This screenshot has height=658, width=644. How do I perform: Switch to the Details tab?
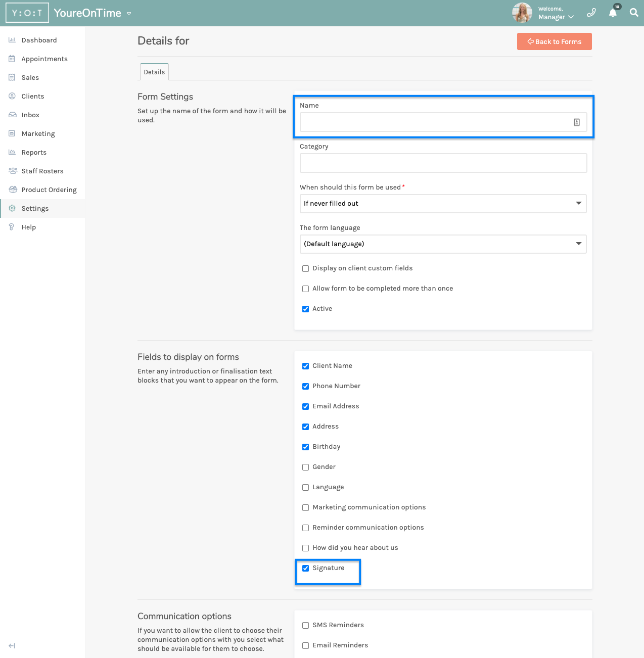tap(154, 72)
